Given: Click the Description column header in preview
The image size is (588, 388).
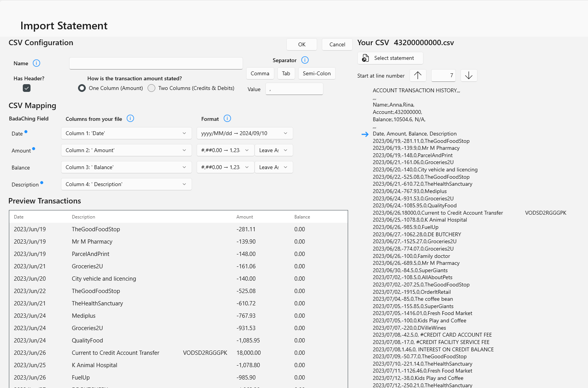Looking at the screenshot, I should pos(83,217).
